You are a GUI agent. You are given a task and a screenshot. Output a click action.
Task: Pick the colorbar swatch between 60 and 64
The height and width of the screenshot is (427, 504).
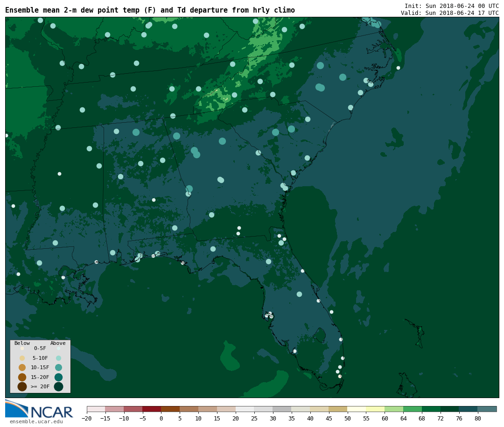coord(394,409)
